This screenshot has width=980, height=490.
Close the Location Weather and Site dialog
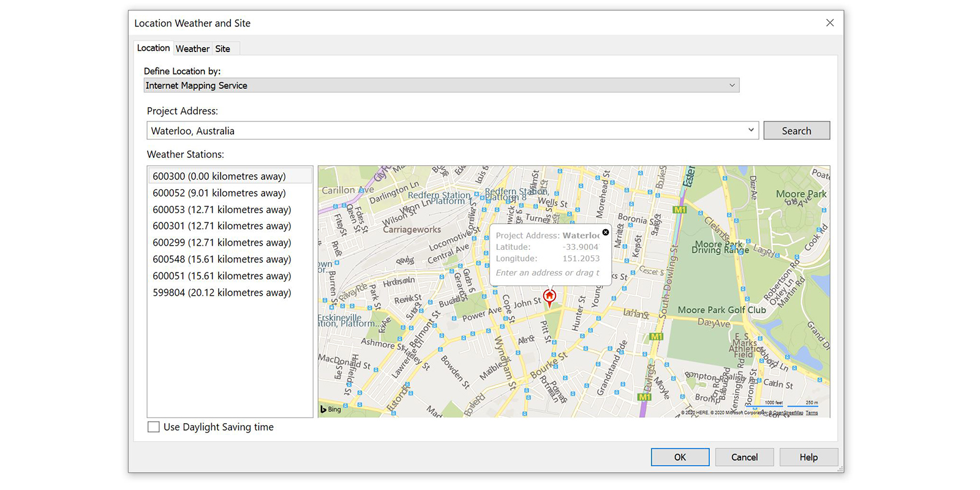coord(829,23)
